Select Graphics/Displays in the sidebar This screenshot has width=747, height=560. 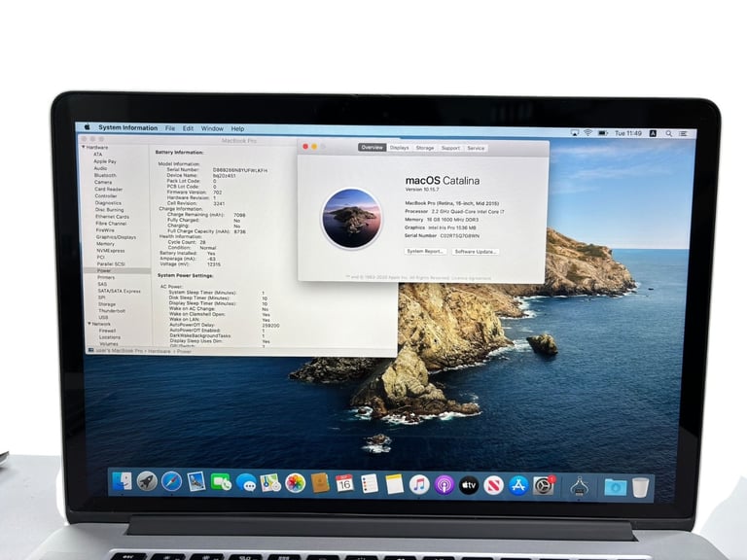[x=117, y=237]
